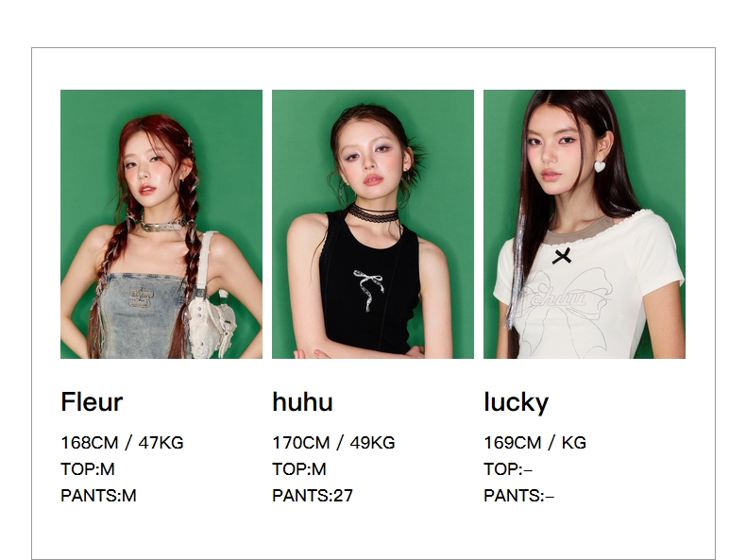The height and width of the screenshot is (560, 746).
Task: Click the Fleur name heading
Action: [x=92, y=402]
